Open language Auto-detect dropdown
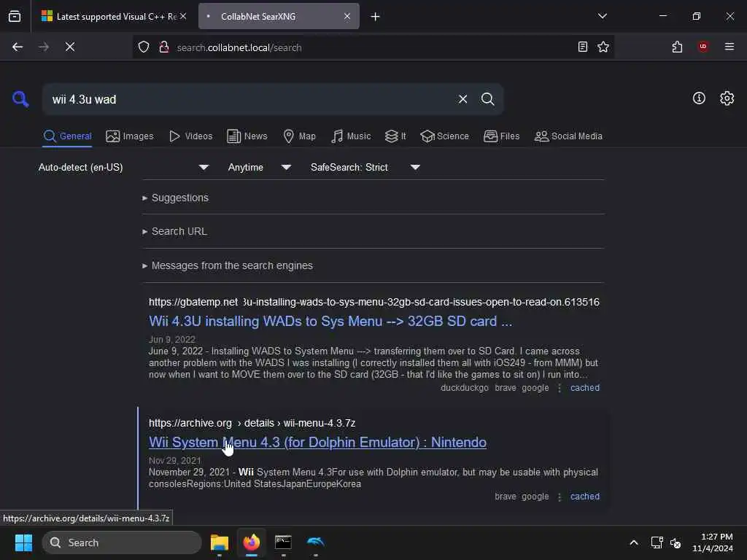The height and width of the screenshot is (560, 747). coord(123,167)
